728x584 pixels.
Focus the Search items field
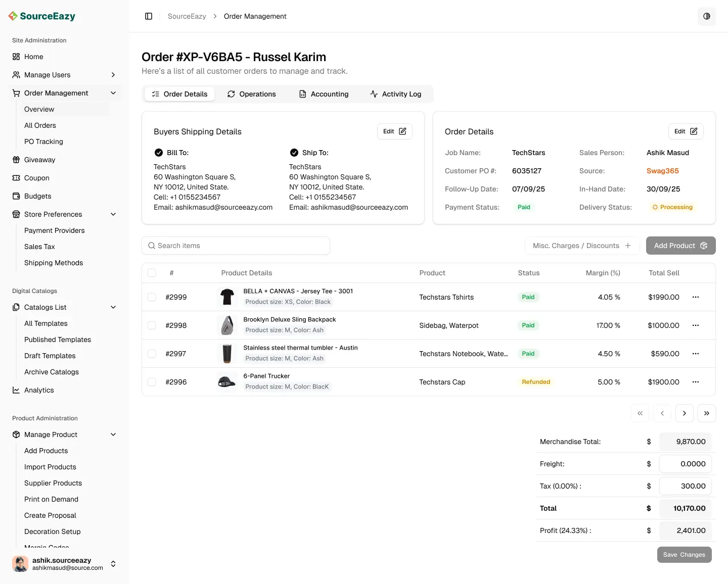(236, 246)
